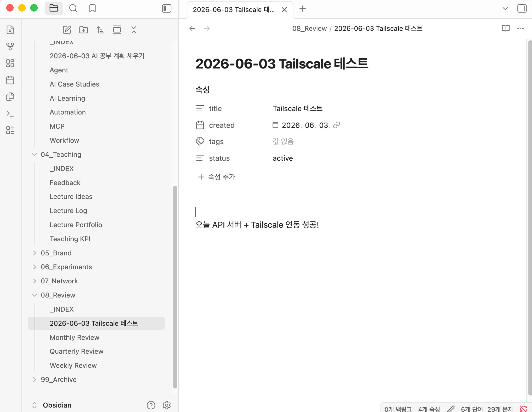
Task: Click 속성 추가 to add property
Action: 217,177
